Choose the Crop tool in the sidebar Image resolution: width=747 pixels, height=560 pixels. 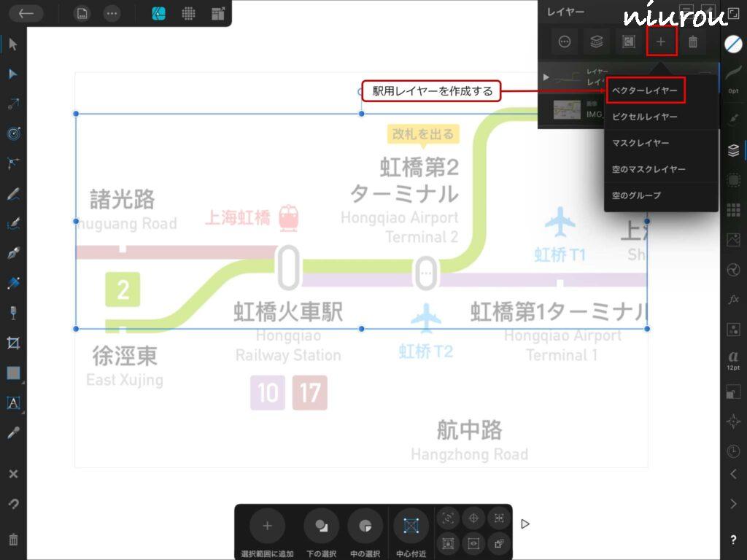13,343
